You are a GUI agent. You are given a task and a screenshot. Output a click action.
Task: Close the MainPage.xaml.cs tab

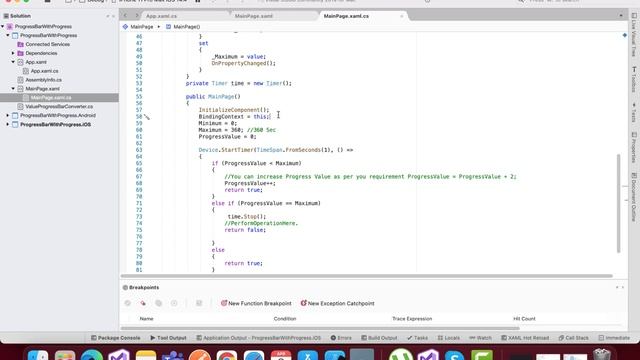pyautogui.click(x=402, y=16)
